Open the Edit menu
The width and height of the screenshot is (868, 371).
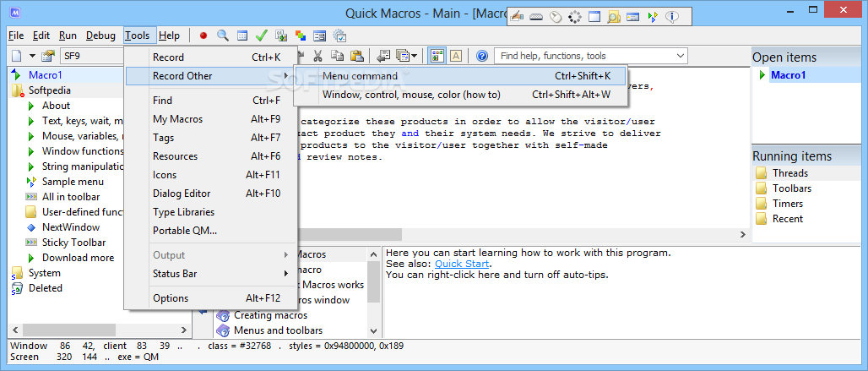pos(41,35)
